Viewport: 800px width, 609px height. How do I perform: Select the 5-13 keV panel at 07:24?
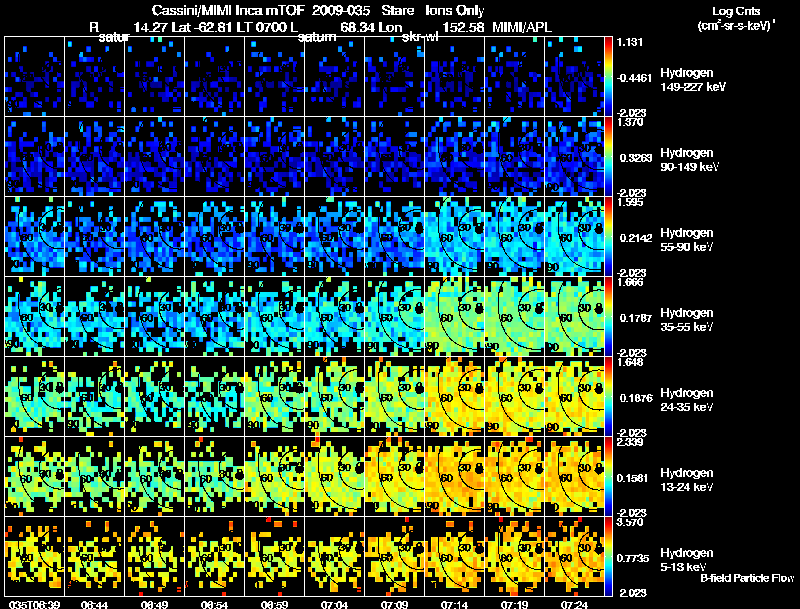point(574,556)
